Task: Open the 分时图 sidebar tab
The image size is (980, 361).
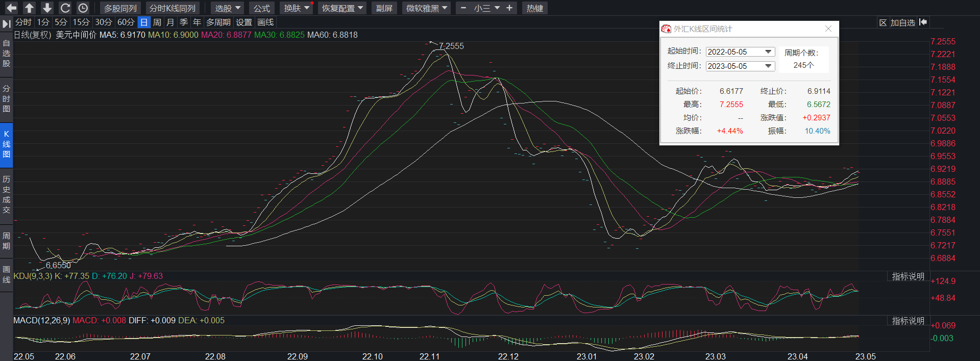Action: click(x=6, y=98)
